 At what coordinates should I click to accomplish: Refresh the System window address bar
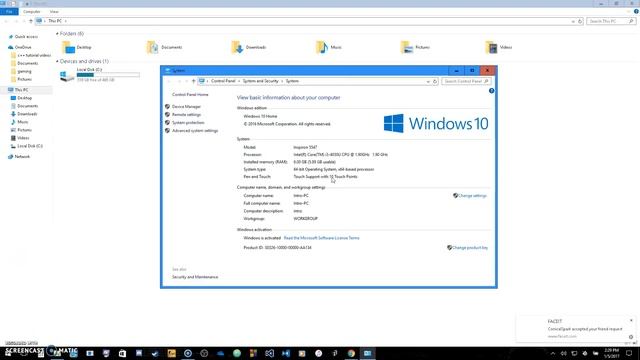click(x=435, y=81)
